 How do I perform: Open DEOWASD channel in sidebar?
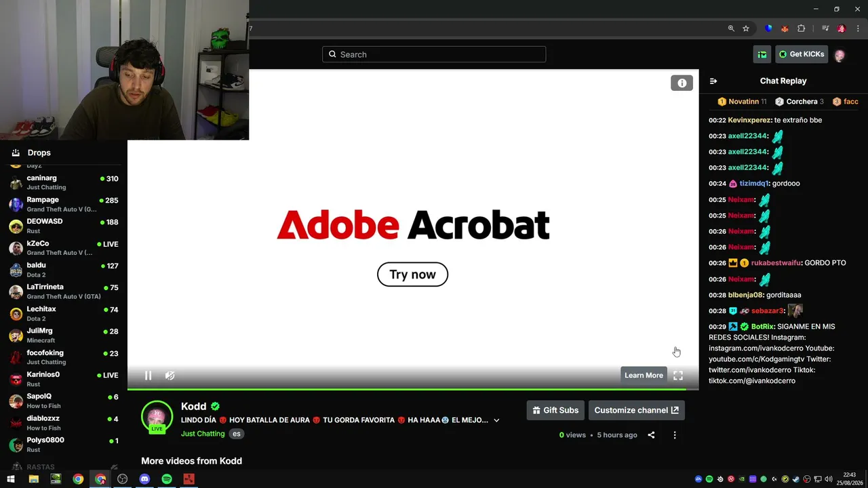pyautogui.click(x=64, y=226)
